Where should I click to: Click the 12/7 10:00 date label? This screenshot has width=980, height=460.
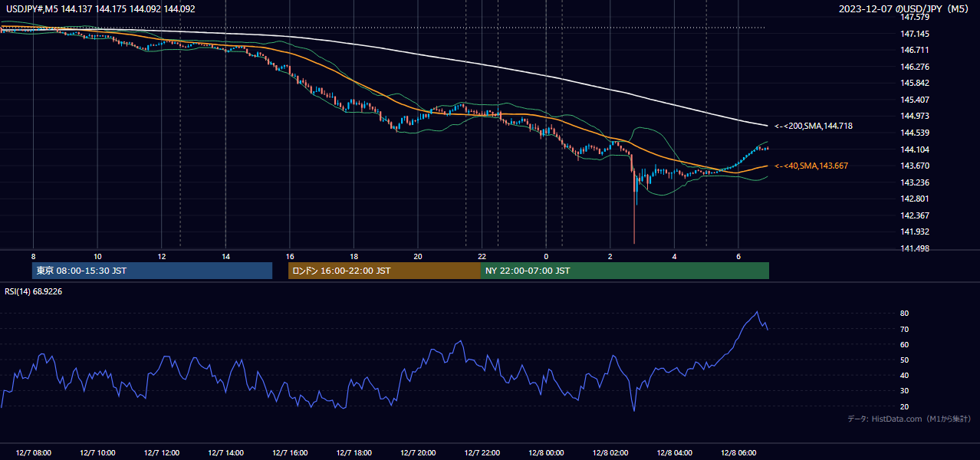97,453
